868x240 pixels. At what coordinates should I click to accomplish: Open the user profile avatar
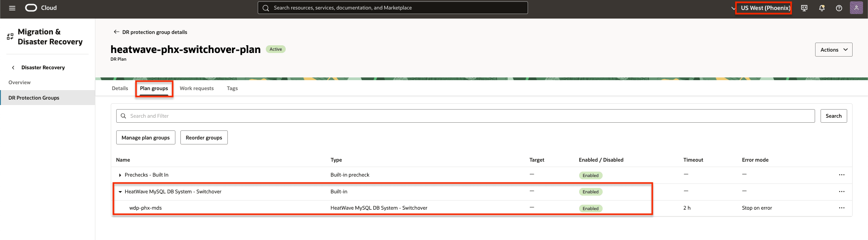[856, 8]
